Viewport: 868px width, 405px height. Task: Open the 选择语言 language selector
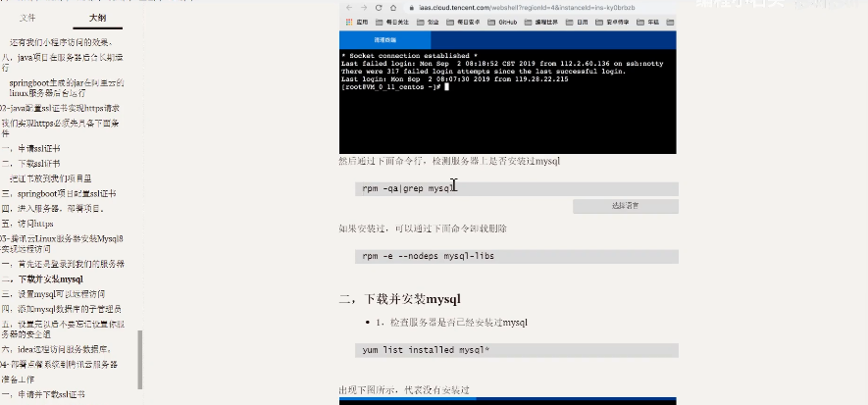tap(626, 206)
